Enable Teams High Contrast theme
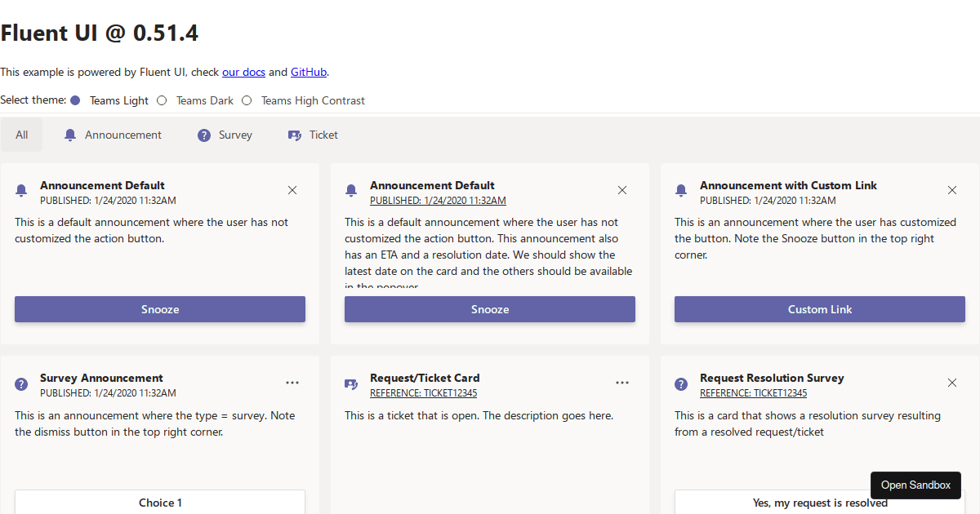Image resolution: width=980 pixels, height=514 pixels. (x=247, y=100)
